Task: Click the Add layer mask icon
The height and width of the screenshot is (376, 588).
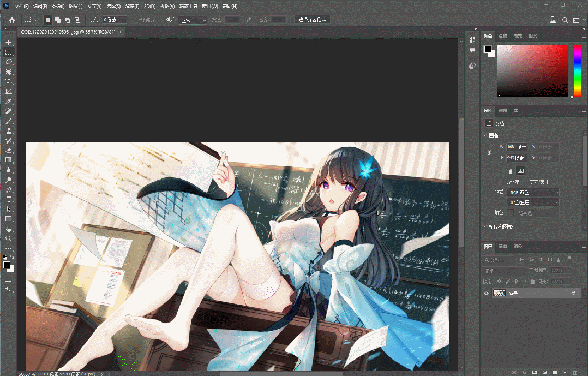Action: [x=535, y=373]
